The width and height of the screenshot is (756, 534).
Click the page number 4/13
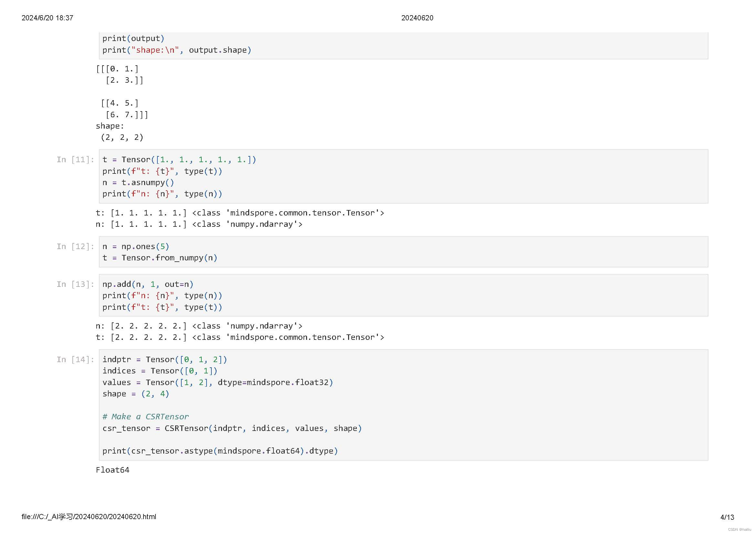727,518
